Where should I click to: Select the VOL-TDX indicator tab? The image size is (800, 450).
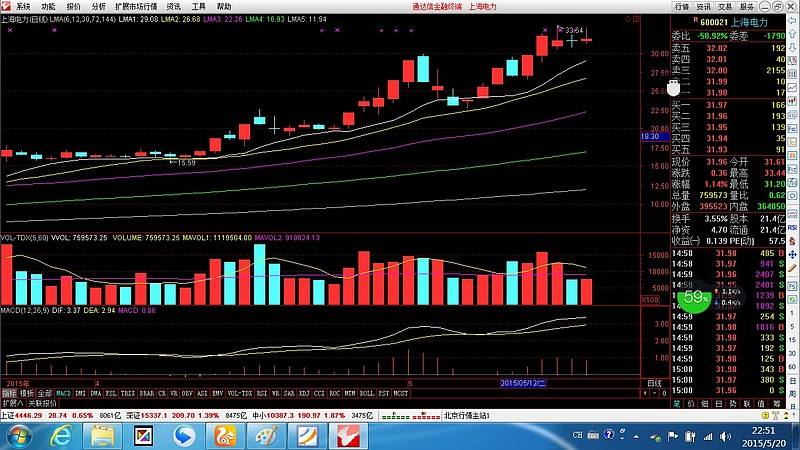pyautogui.click(x=240, y=393)
